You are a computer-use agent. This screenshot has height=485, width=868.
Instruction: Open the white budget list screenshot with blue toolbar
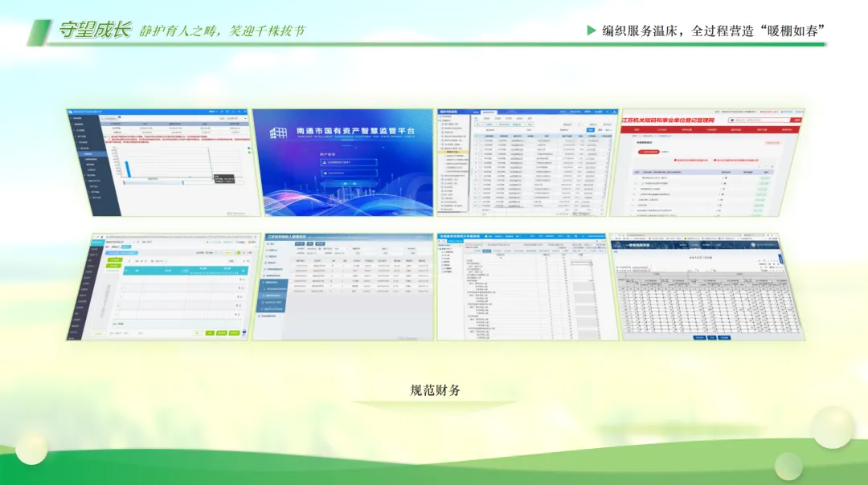pyautogui.click(x=527, y=287)
